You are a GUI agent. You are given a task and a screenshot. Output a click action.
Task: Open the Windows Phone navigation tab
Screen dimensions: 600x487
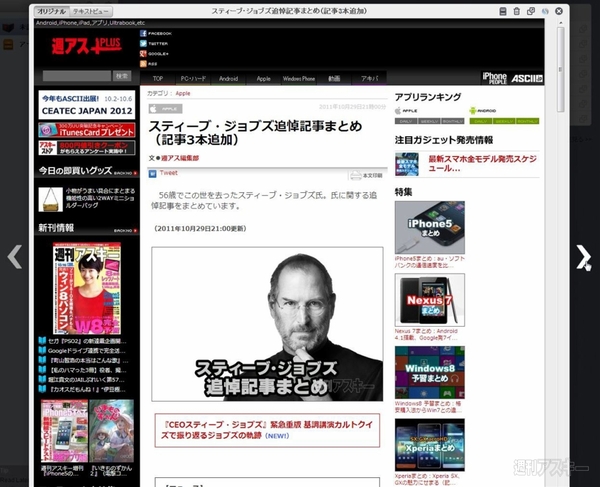pyautogui.click(x=298, y=78)
